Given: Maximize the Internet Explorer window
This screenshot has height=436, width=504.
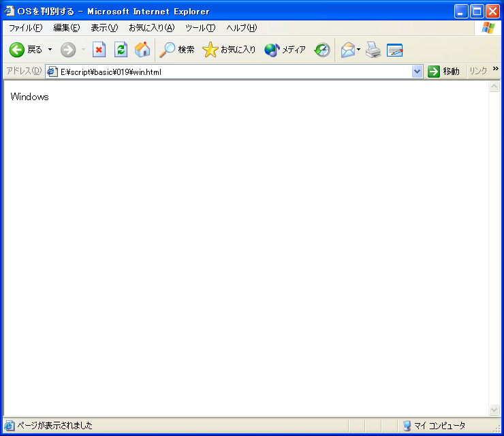Looking at the screenshot, I should tap(477, 12).
